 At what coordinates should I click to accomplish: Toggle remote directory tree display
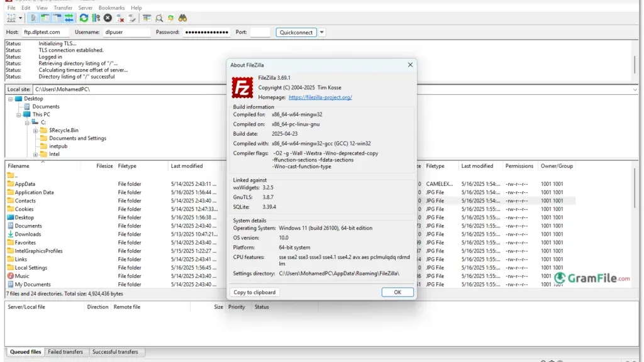pos(57,18)
